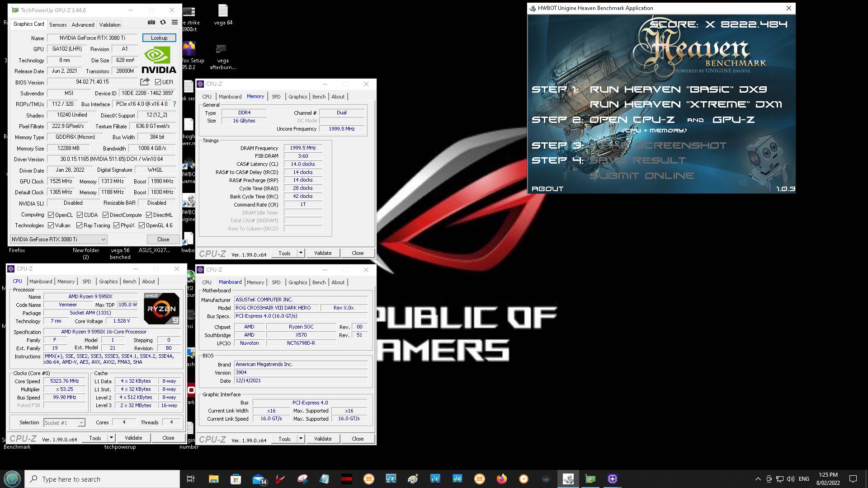Screen dimensions: 868x488
Task: Open the vega afterburn desktop shortcut
Action: (222, 56)
